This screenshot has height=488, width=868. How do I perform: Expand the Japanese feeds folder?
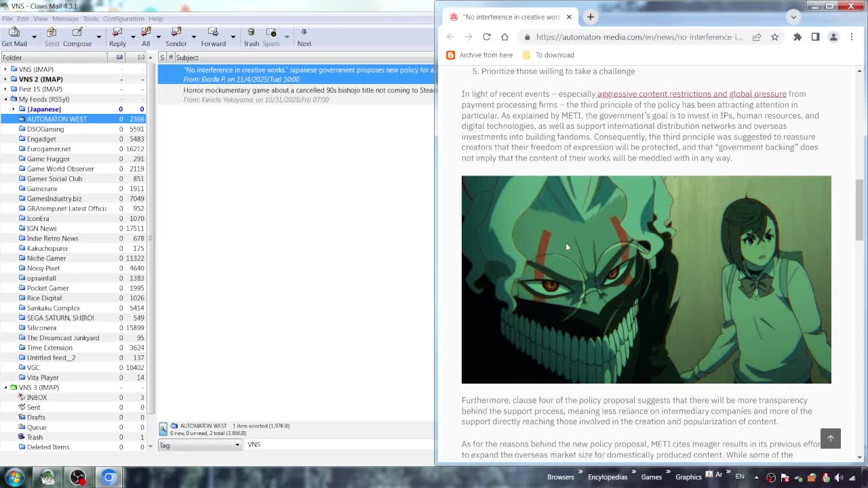click(x=13, y=109)
